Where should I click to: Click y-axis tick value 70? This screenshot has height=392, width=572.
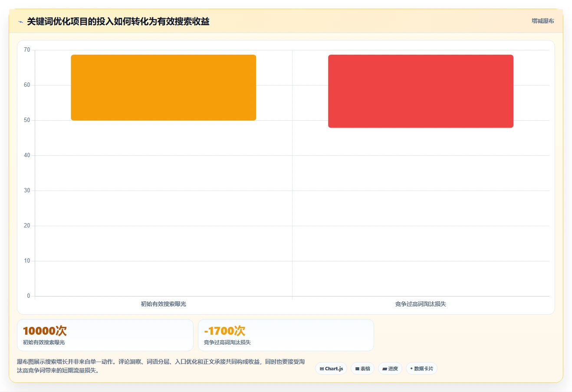[27, 50]
